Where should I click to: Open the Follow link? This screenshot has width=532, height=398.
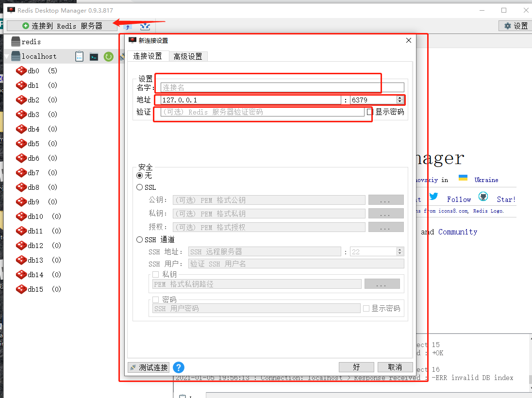pos(459,199)
